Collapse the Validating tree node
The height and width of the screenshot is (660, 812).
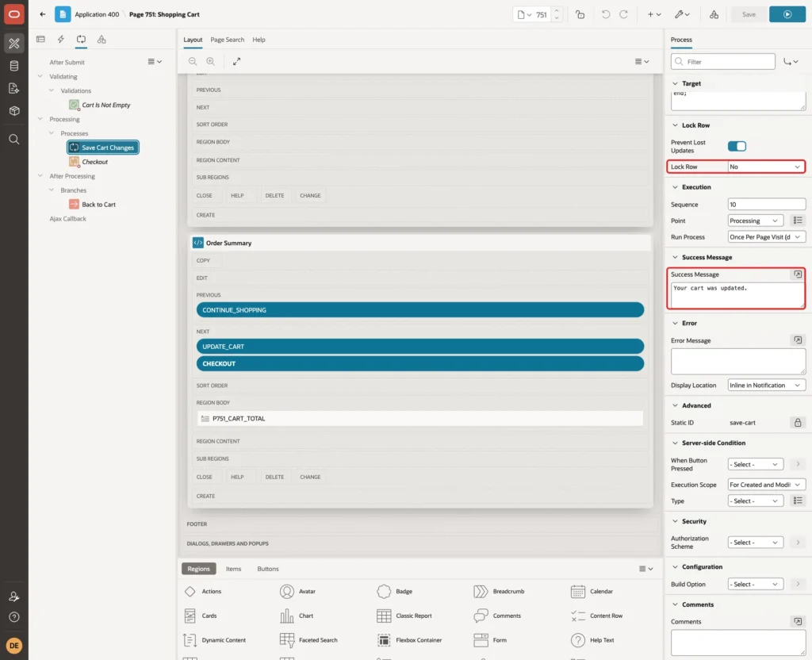40,76
